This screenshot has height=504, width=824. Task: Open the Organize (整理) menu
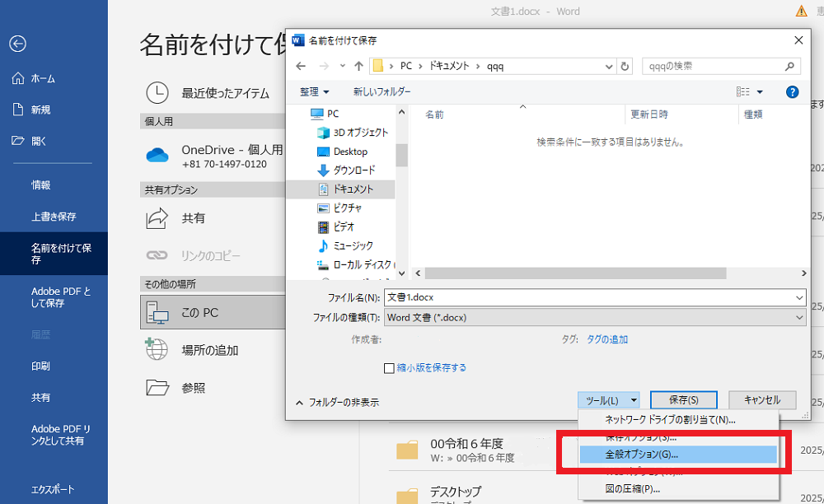tap(314, 92)
